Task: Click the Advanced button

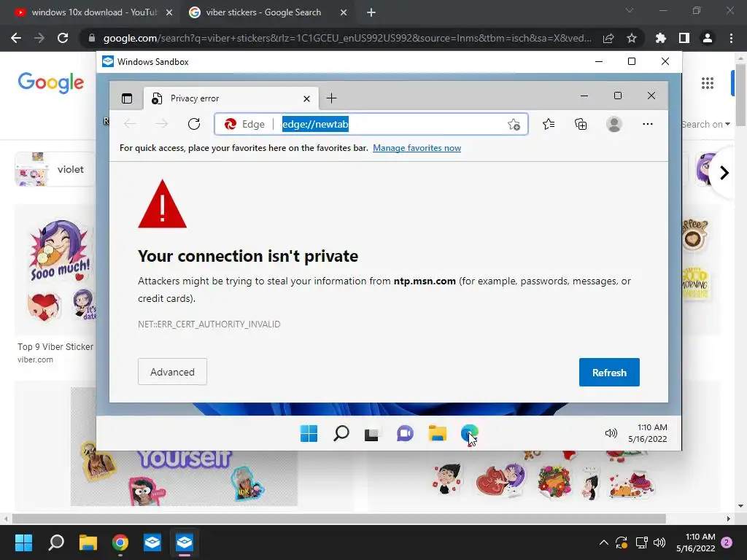Action: click(x=172, y=372)
